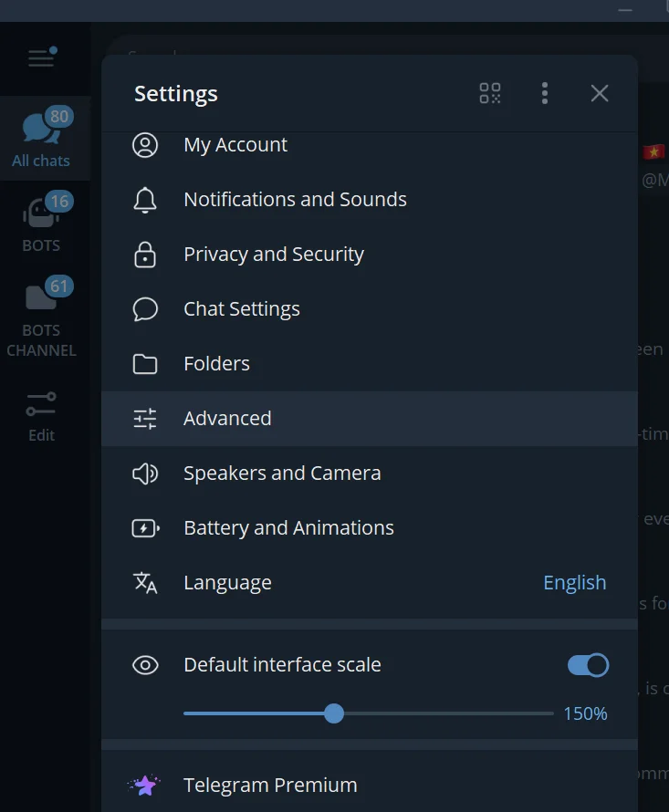Open the Language row
The width and height of the screenshot is (669, 812).
tap(370, 583)
